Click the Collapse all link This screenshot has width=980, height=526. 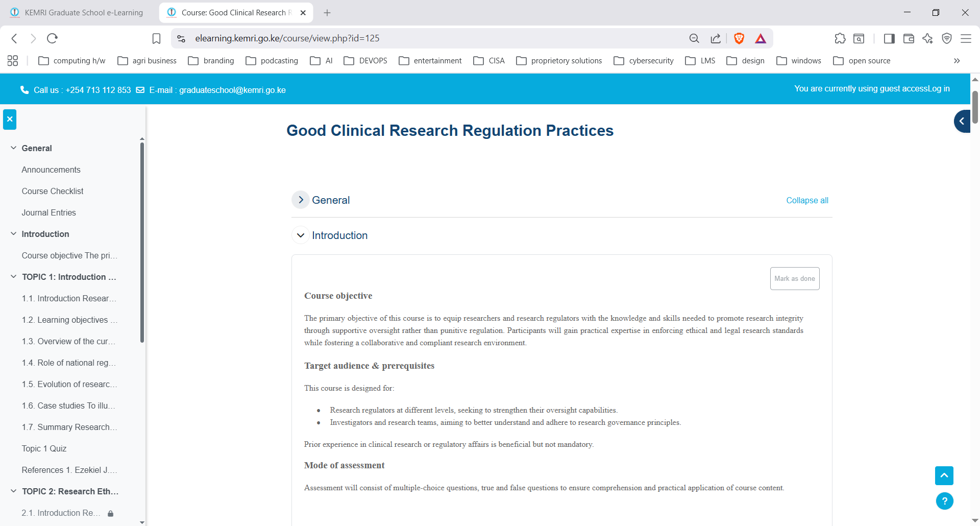pos(806,200)
